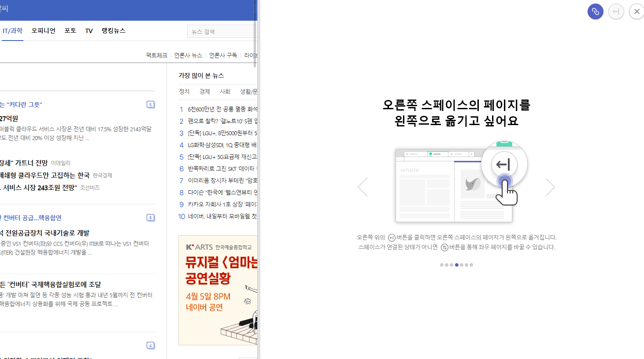
Task: Open ranked news 6 about SKT 데이터
Action: tap(222, 168)
